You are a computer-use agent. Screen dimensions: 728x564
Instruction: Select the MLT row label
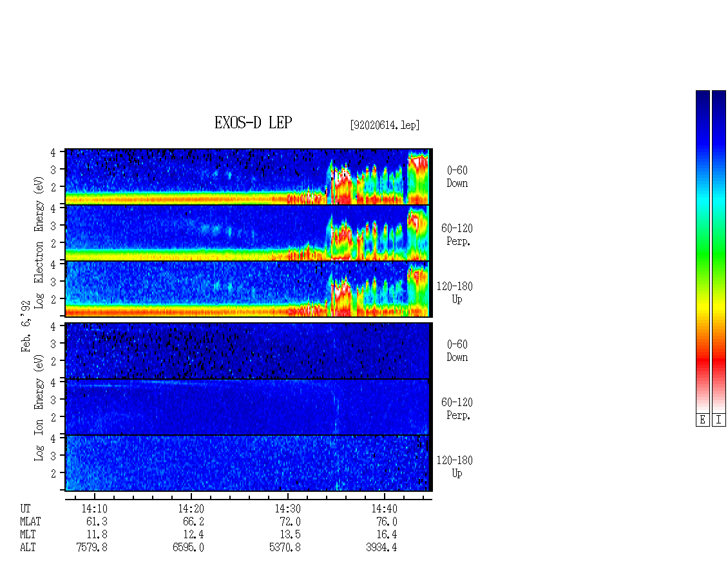(28, 535)
